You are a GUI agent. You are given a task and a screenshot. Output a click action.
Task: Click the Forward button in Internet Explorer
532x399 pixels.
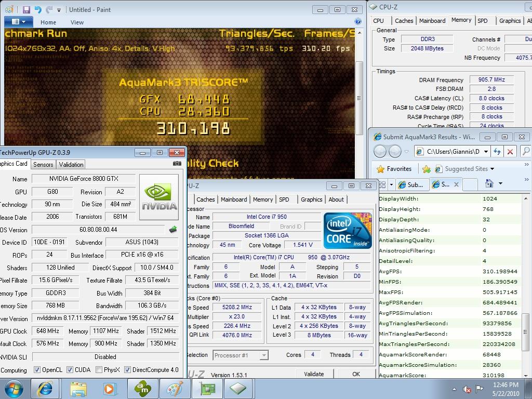point(395,151)
